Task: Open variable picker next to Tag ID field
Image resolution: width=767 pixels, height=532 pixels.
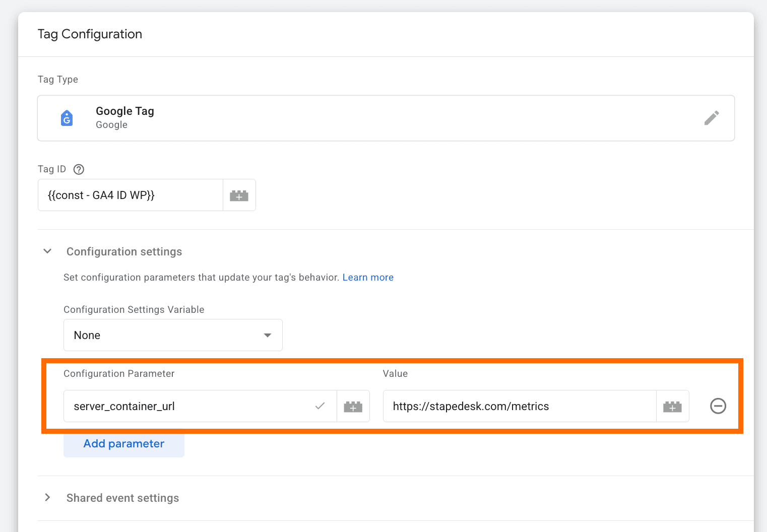Action: tap(239, 195)
